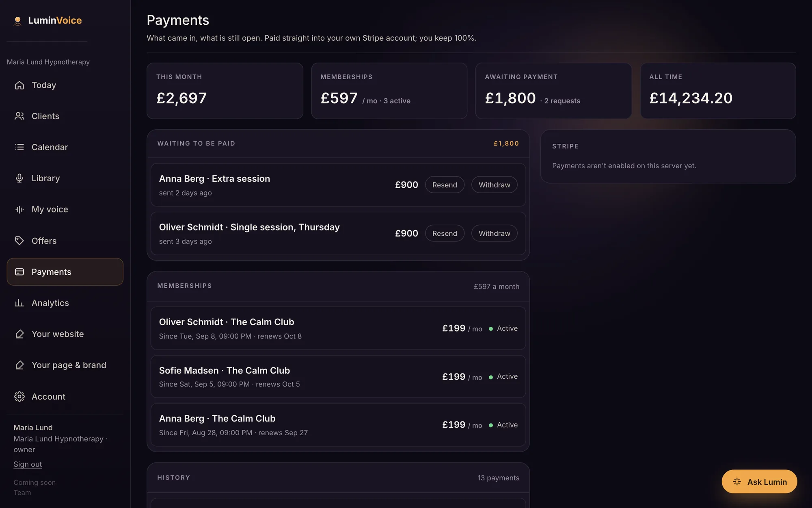
Task: Click the '3 active' memberships text
Action: pyautogui.click(x=397, y=101)
